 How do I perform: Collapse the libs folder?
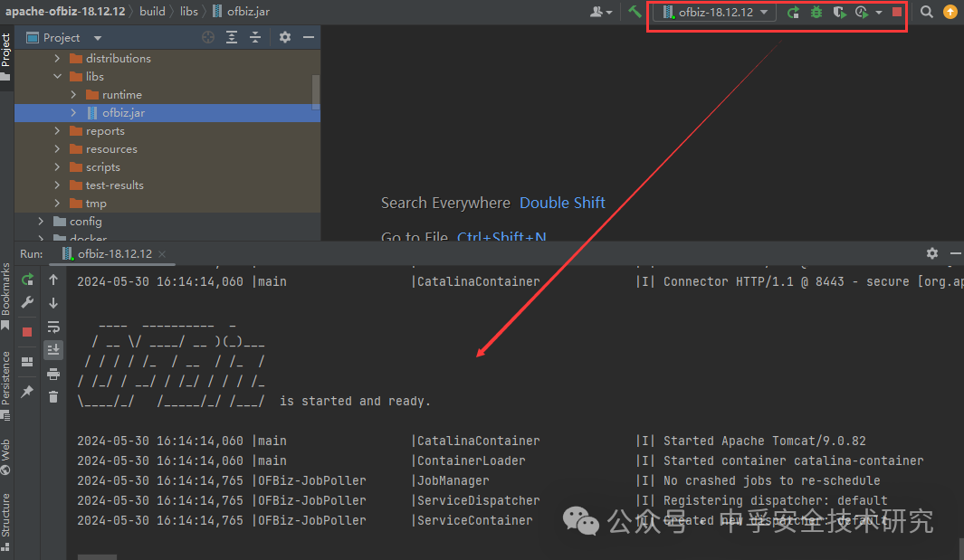57,76
